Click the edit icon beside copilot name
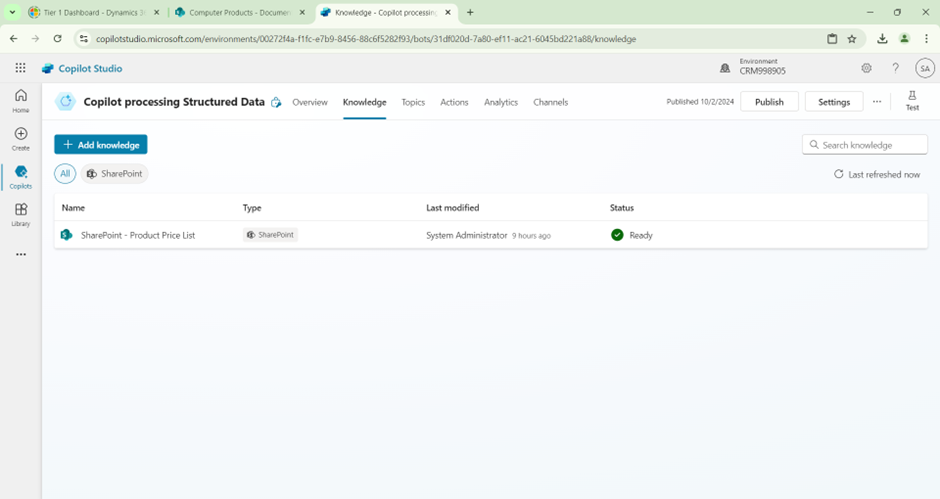 click(276, 102)
